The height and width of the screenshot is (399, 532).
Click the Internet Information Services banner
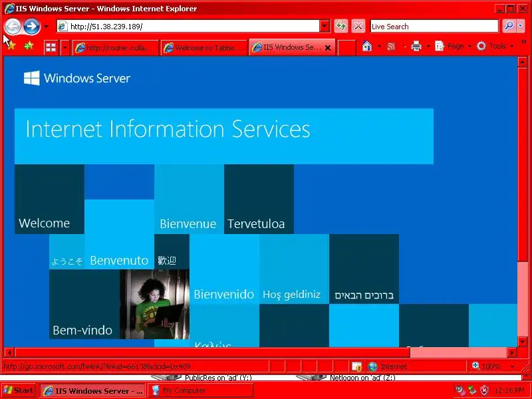click(224, 136)
